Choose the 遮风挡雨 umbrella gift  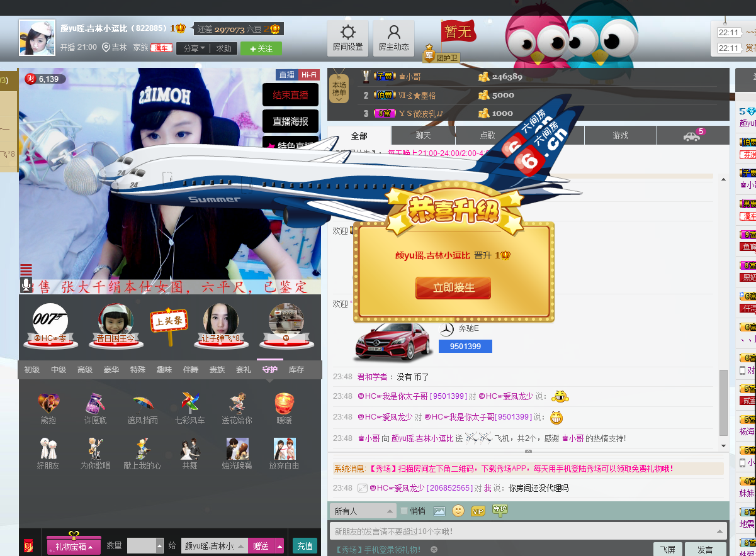pos(143,403)
